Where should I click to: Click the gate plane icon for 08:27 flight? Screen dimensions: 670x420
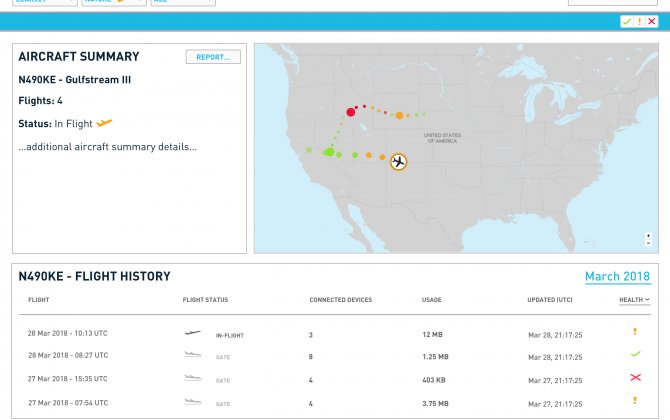[x=192, y=354]
